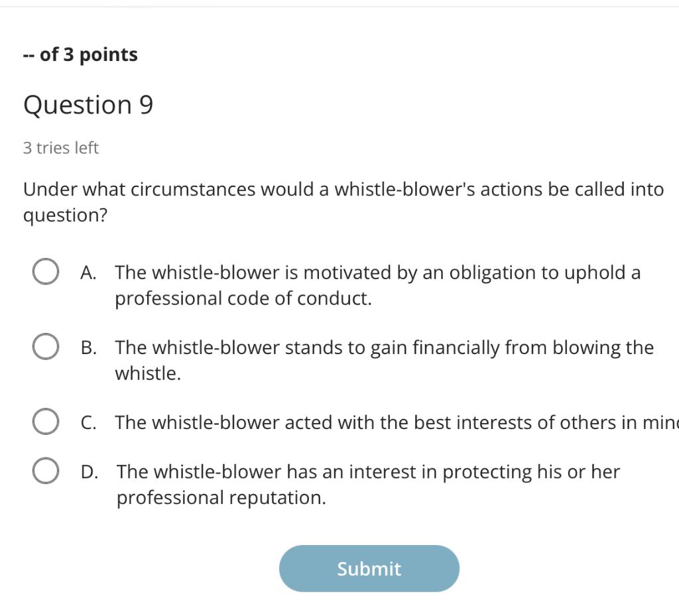The width and height of the screenshot is (679, 616).
Task: Click the word 'whistle-blower's' in the question
Action: [404, 189]
